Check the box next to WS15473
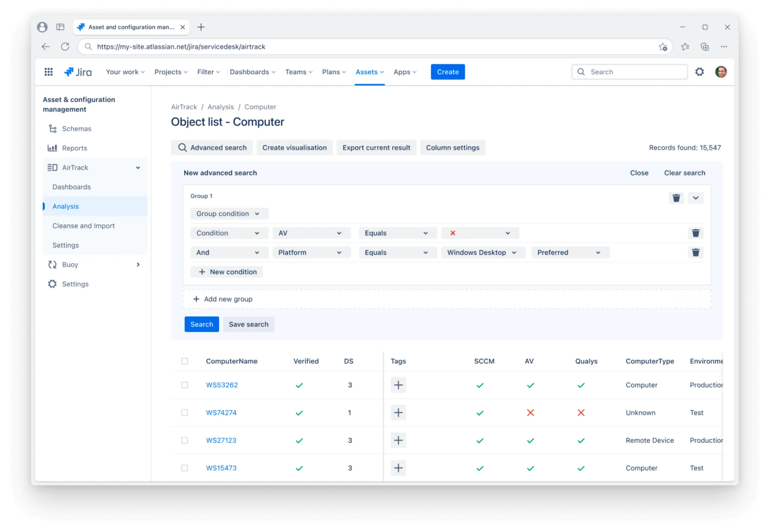 pyautogui.click(x=185, y=468)
